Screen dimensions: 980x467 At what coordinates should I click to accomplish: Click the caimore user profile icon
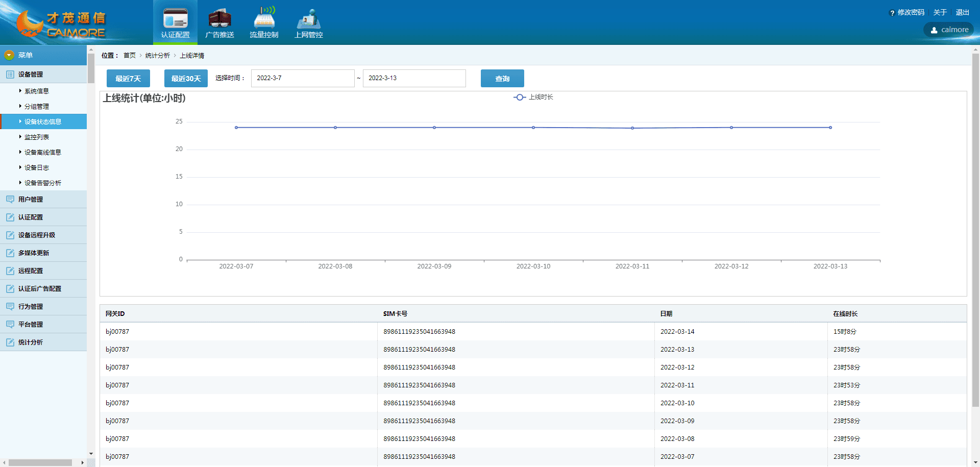pos(934,30)
